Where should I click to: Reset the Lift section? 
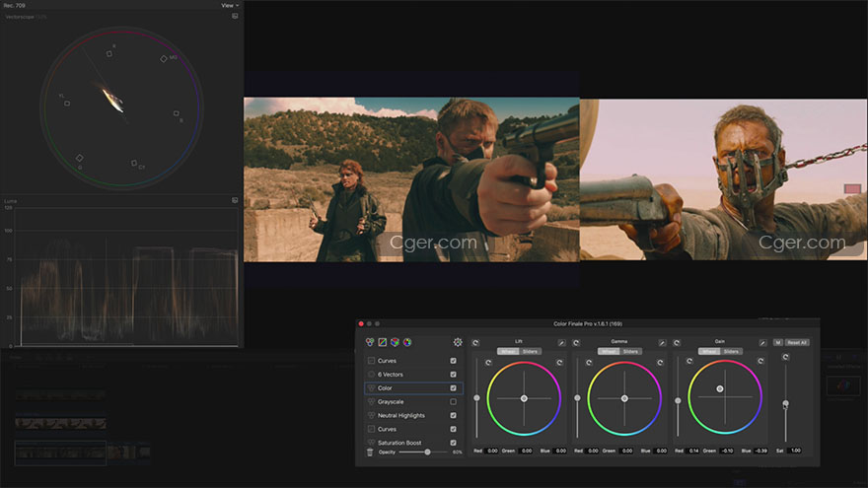475,343
